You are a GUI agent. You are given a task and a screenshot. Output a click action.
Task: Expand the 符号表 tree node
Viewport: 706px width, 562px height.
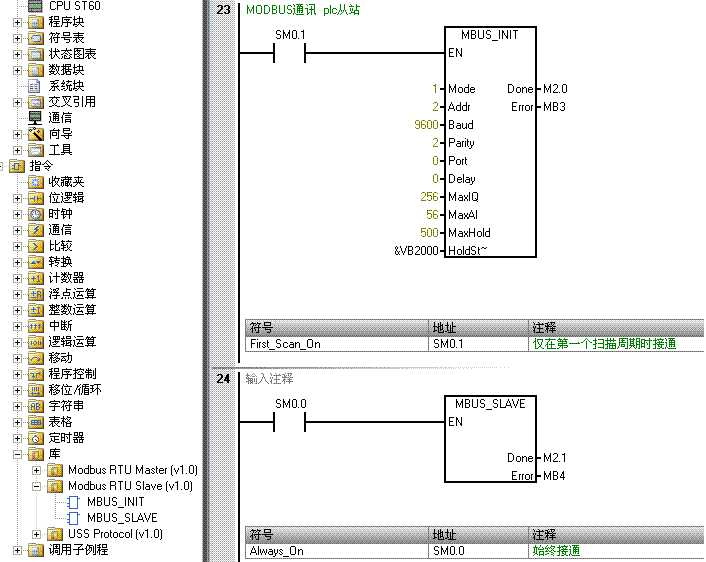(17, 38)
